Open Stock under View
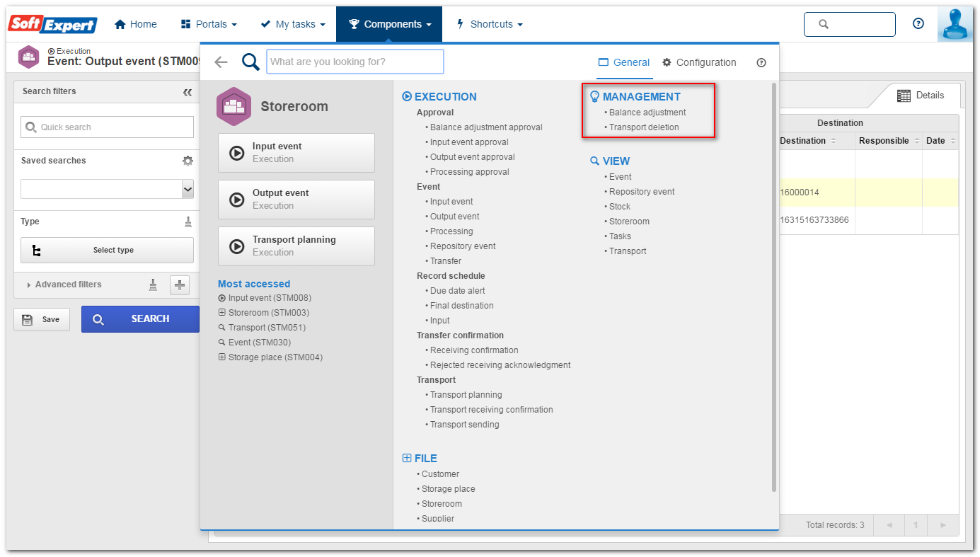 [x=620, y=207]
